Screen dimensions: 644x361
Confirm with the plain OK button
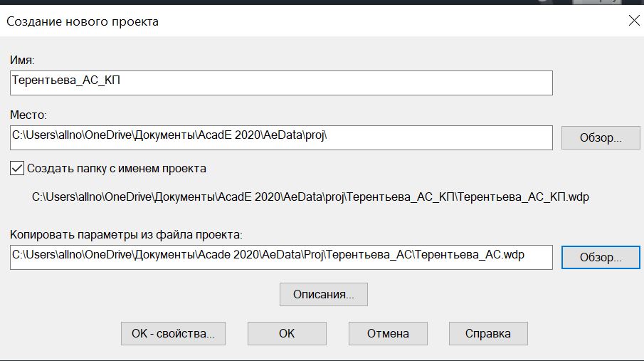coord(287,333)
